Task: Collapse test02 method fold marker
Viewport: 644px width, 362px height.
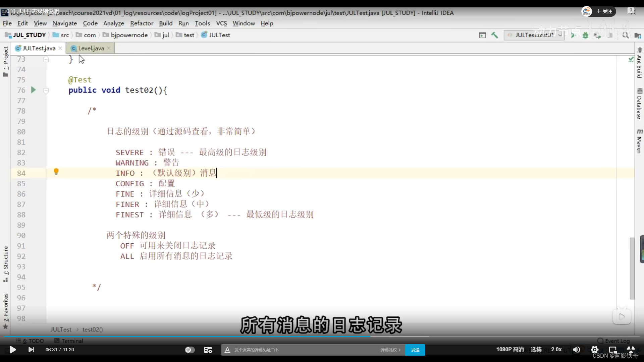Action: pyautogui.click(x=46, y=90)
